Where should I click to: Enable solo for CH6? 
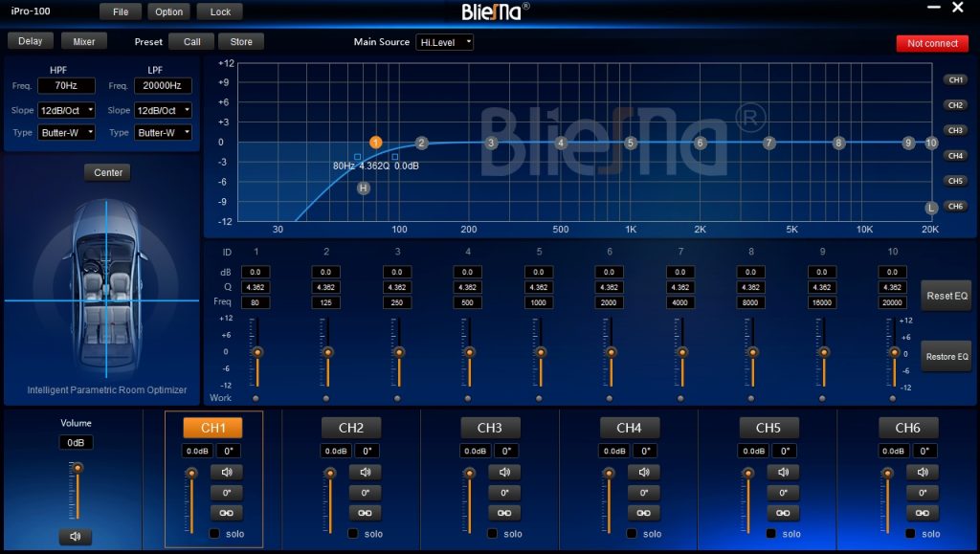click(x=911, y=533)
